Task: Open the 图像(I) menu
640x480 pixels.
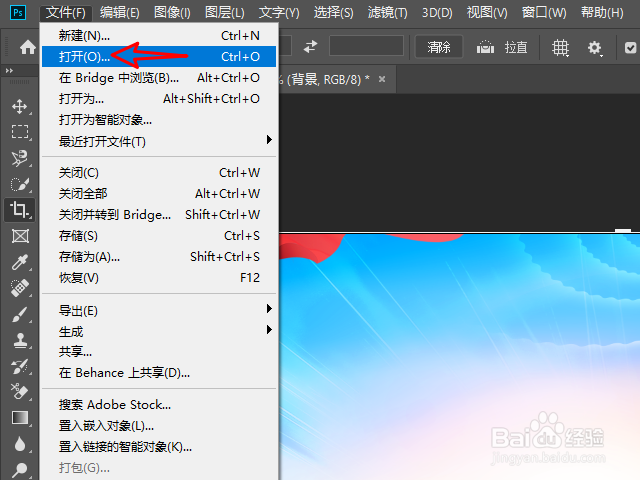Action: 172,13
